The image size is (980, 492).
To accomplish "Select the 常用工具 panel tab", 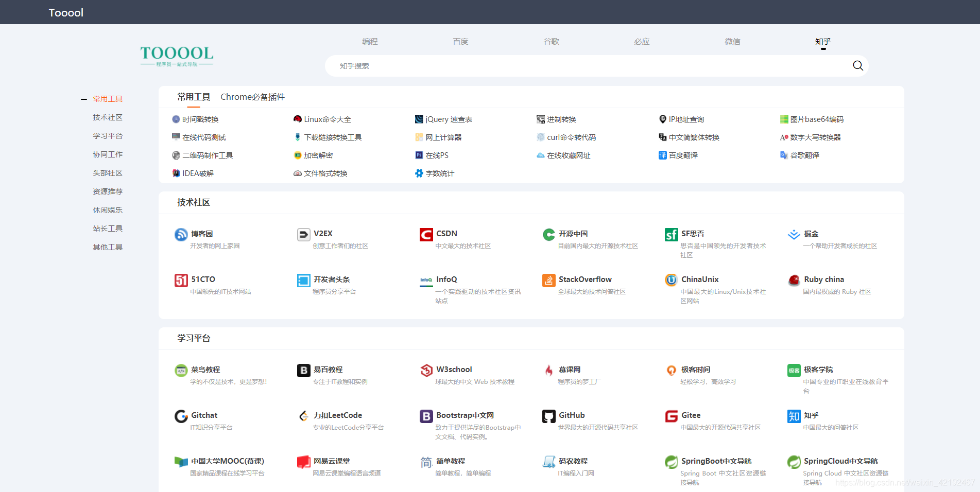I will [194, 97].
